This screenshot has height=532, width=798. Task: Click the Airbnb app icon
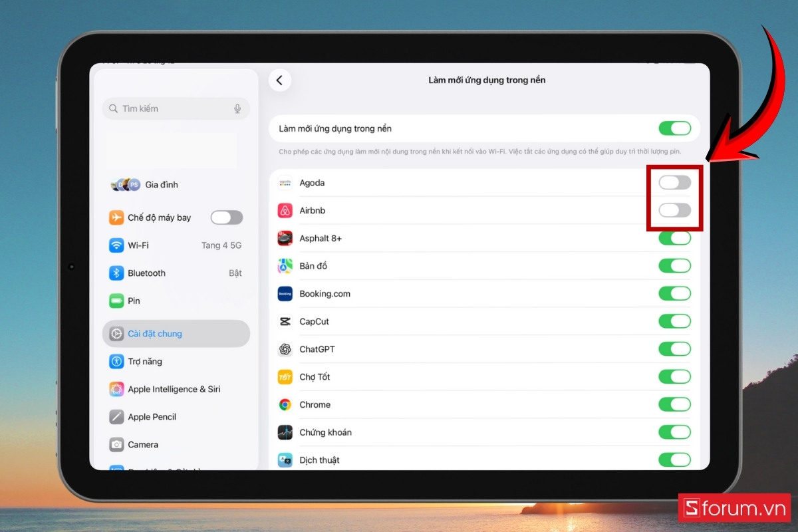click(x=285, y=211)
